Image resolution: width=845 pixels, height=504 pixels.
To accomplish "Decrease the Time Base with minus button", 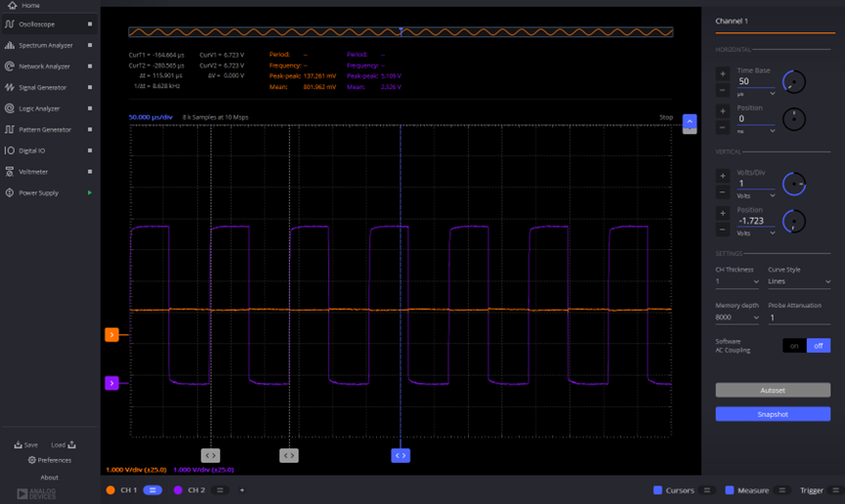I will pos(723,90).
